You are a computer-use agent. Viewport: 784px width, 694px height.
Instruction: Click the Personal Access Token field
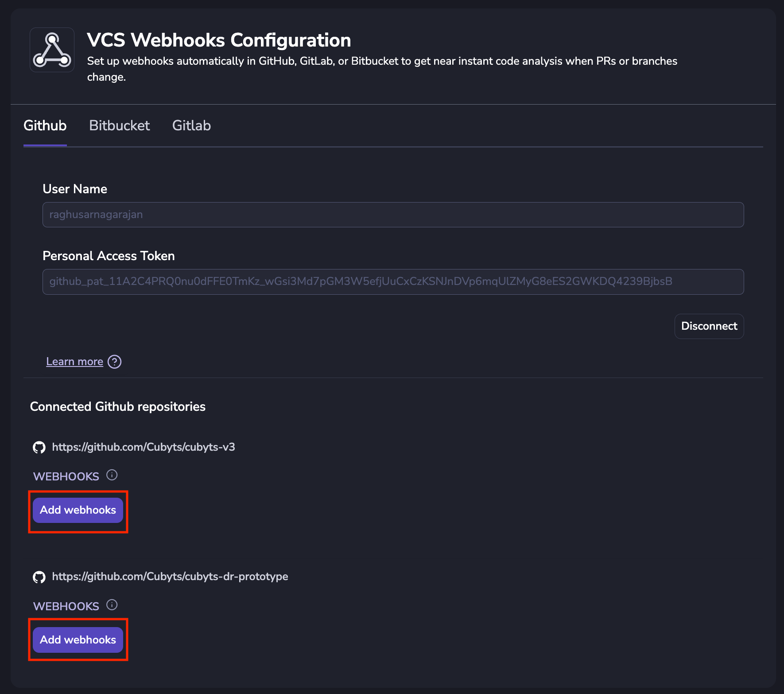tap(393, 282)
